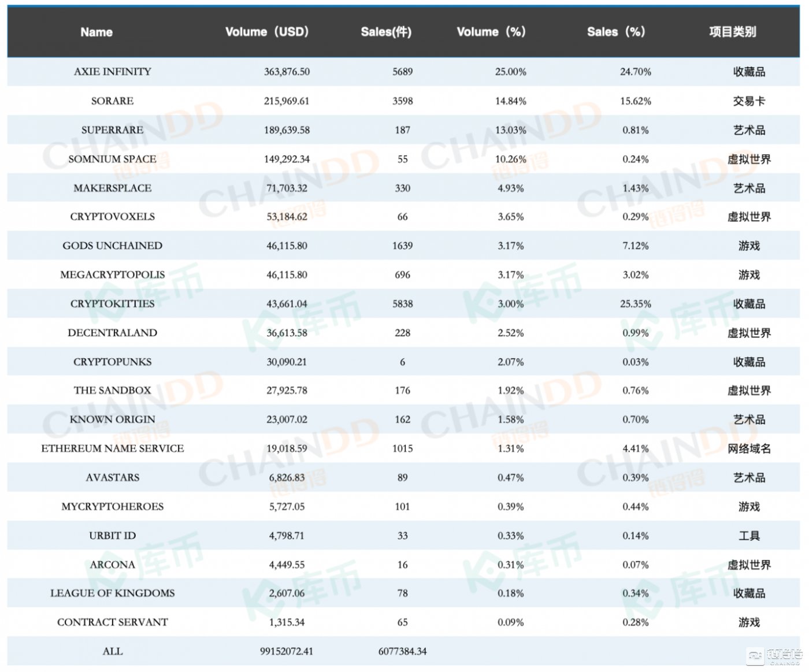
Task: Click the volume value 36,613.58
Action: point(287,333)
